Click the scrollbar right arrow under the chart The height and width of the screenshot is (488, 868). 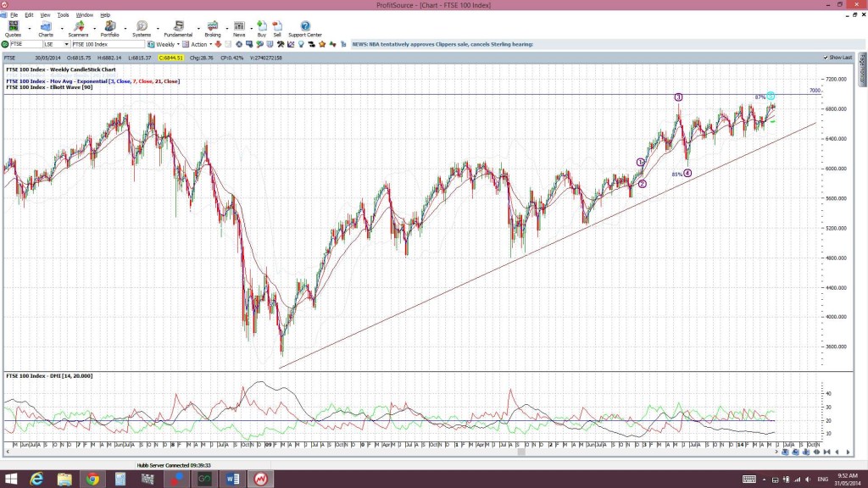coord(776,452)
